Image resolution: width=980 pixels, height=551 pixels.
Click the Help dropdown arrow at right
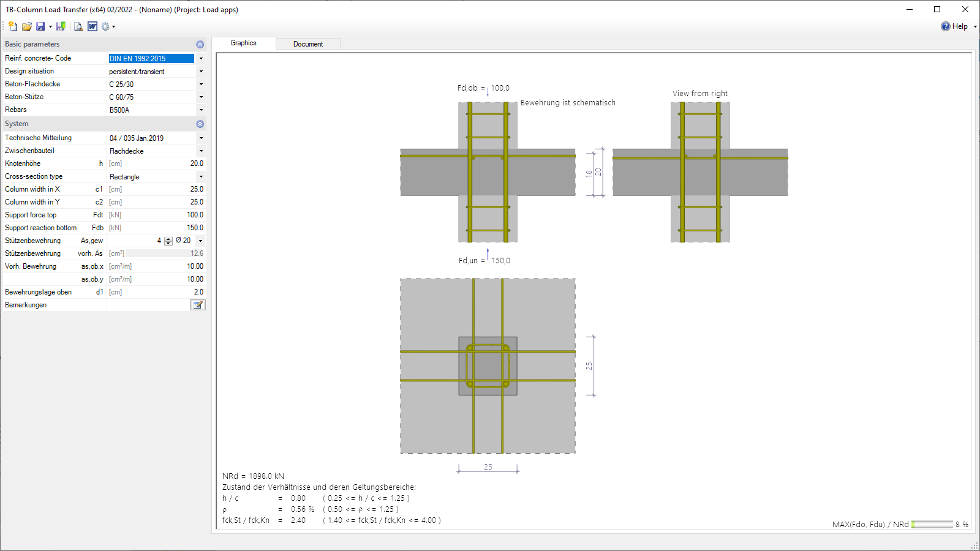(x=975, y=26)
